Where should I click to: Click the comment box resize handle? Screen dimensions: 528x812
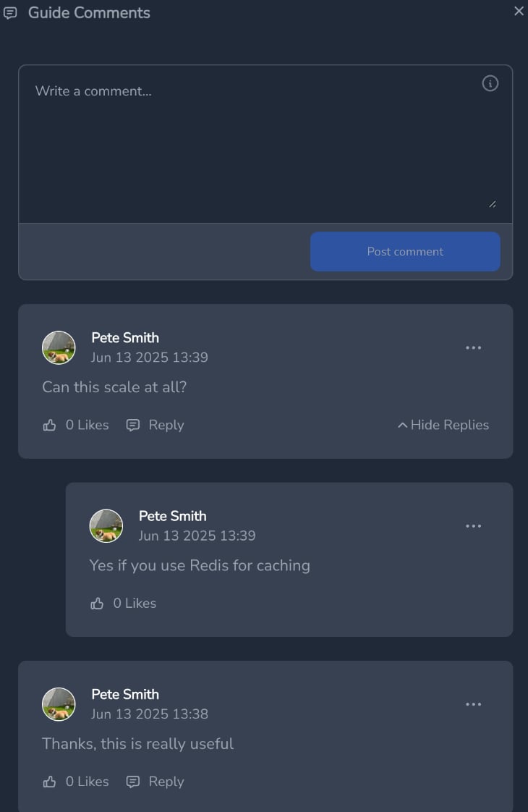point(493,204)
